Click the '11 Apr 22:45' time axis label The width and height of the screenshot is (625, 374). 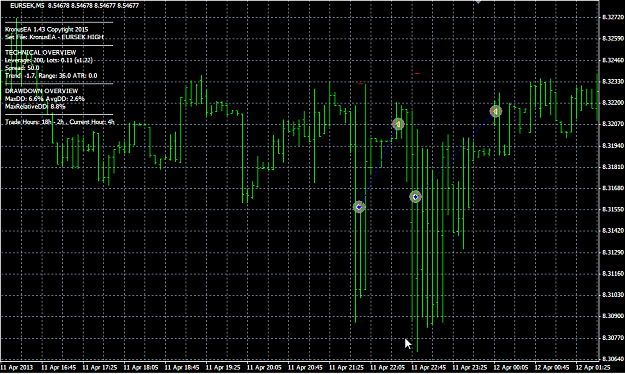(428, 368)
